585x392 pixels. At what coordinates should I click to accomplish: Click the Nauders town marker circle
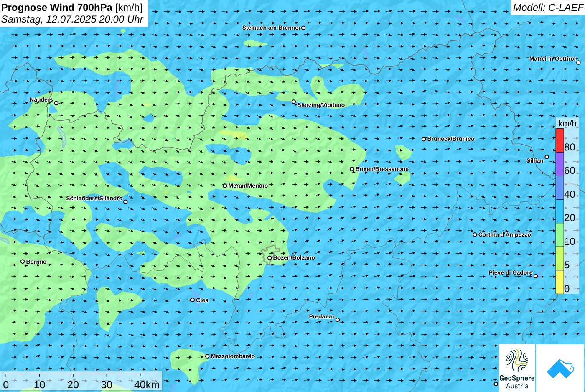tap(56, 103)
